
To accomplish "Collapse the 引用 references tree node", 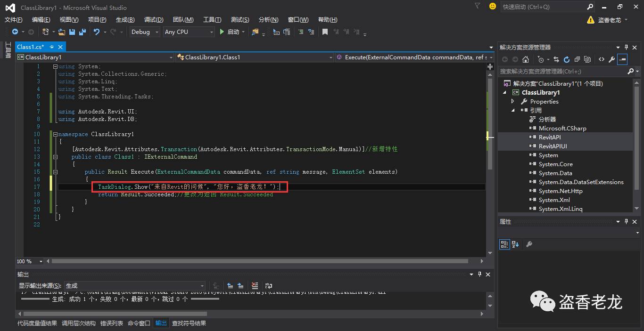I will (513, 110).
